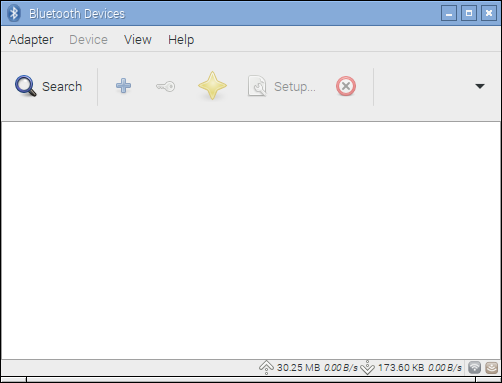This screenshot has width=502, height=383.
Task: Open the View menu
Action: pos(138,40)
